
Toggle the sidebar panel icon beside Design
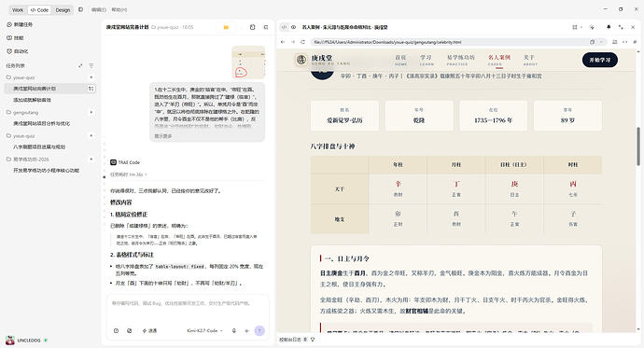[80, 9]
